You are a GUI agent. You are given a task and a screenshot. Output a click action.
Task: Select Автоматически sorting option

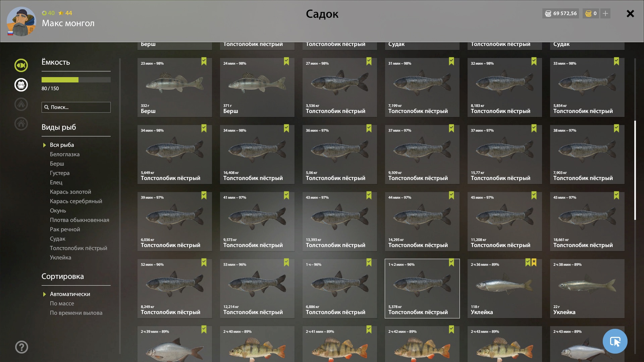(70, 294)
